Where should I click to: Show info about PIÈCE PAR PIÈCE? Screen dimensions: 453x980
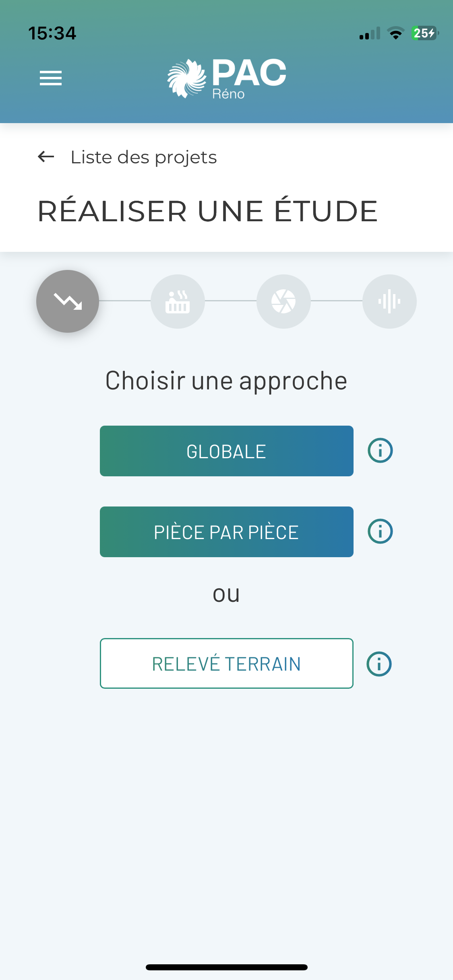[380, 531]
